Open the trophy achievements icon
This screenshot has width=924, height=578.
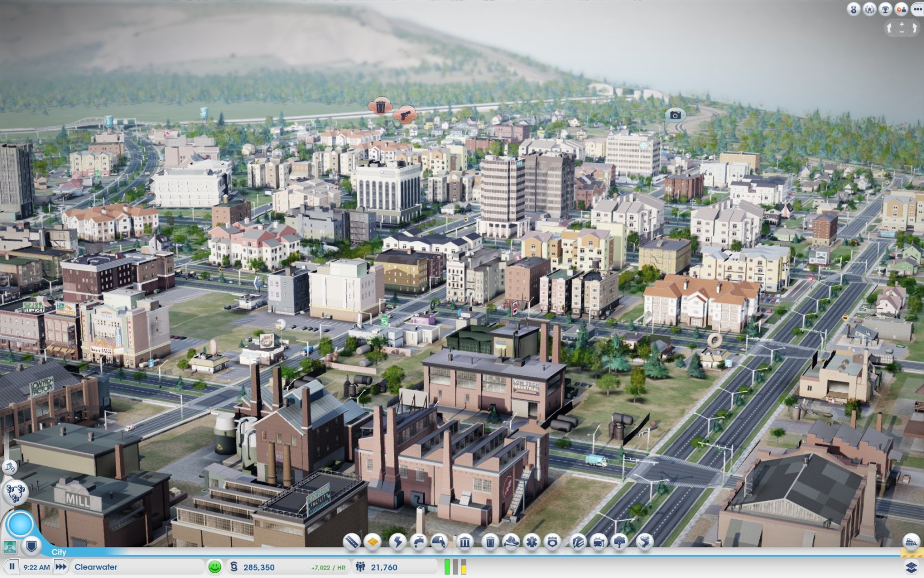(885, 9)
